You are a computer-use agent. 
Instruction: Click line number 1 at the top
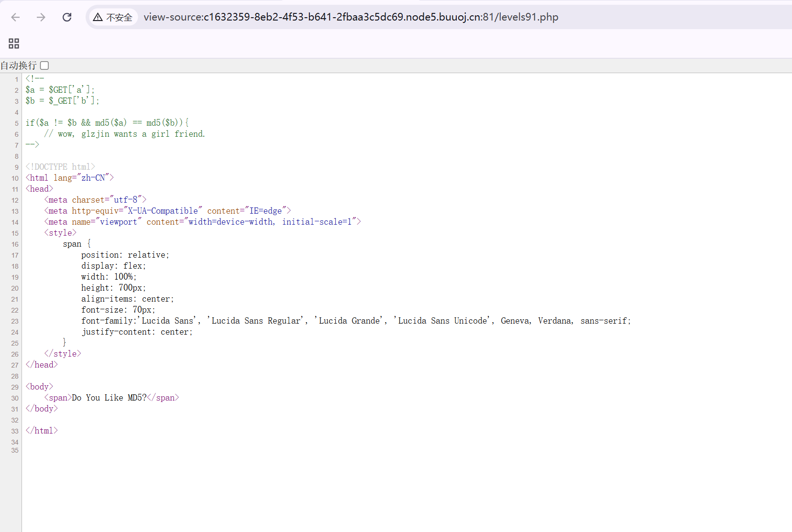(x=17, y=79)
